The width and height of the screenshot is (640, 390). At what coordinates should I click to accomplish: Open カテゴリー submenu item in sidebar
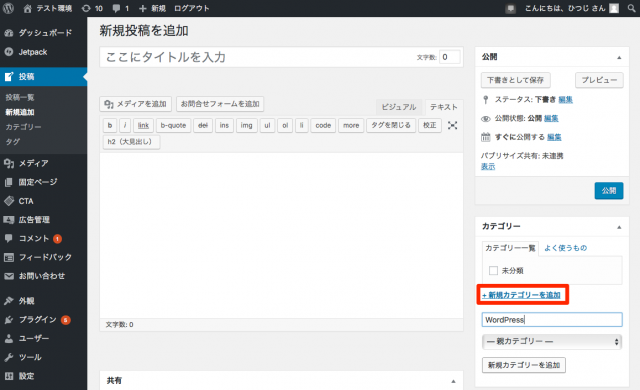tap(23, 127)
